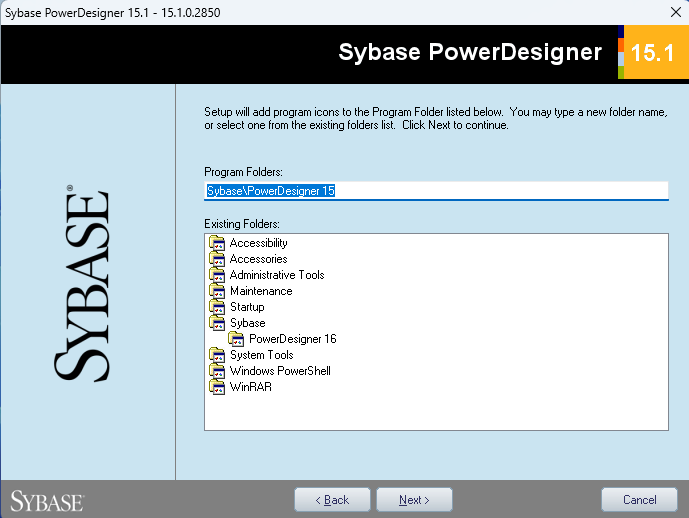Select the Administrative Tools entry

click(277, 275)
